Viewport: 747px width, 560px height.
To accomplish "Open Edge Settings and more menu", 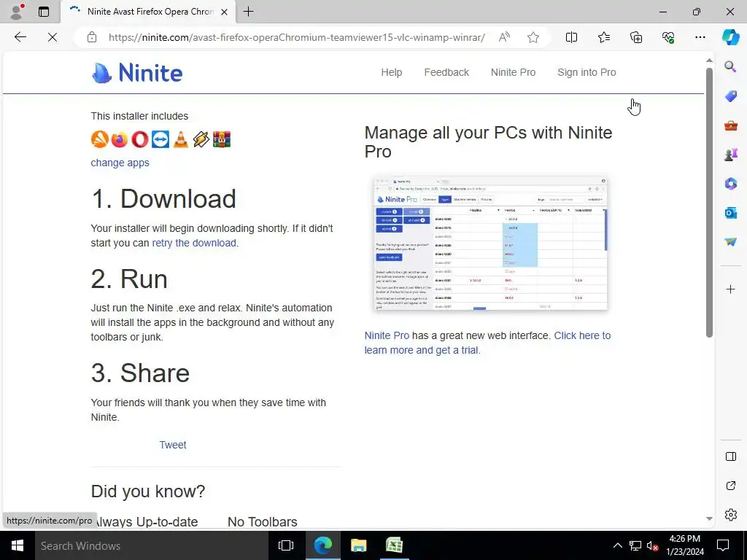I will pos(700,37).
